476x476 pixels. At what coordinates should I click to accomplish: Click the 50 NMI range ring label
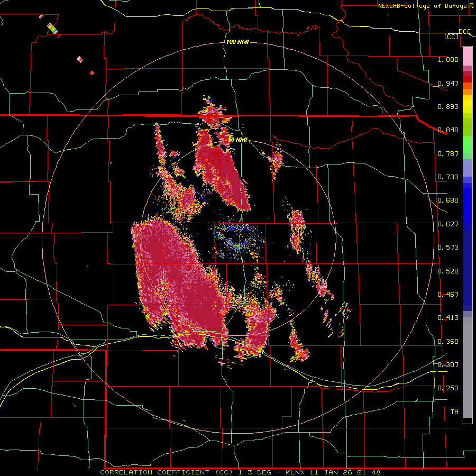point(237,140)
